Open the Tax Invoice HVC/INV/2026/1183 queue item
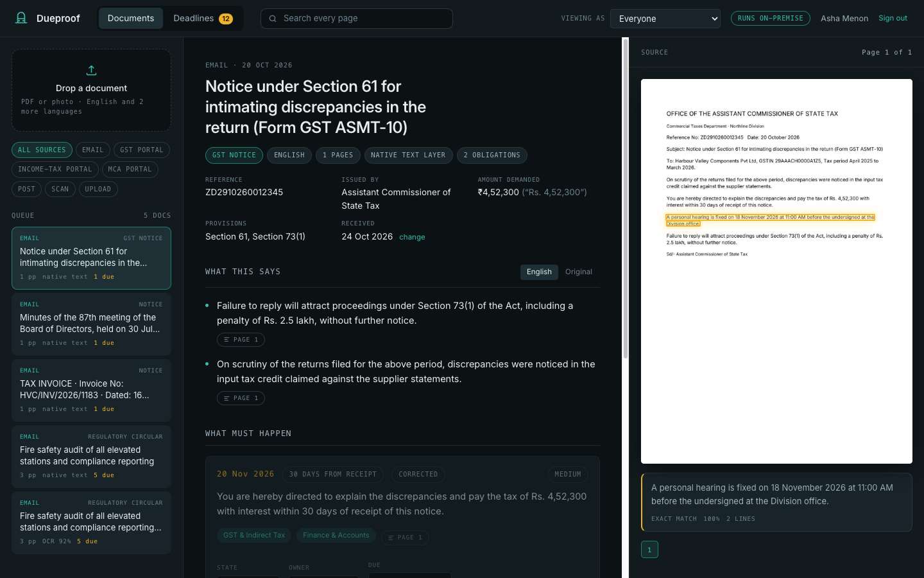The height and width of the screenshot is (578, 924). (91, 390)
